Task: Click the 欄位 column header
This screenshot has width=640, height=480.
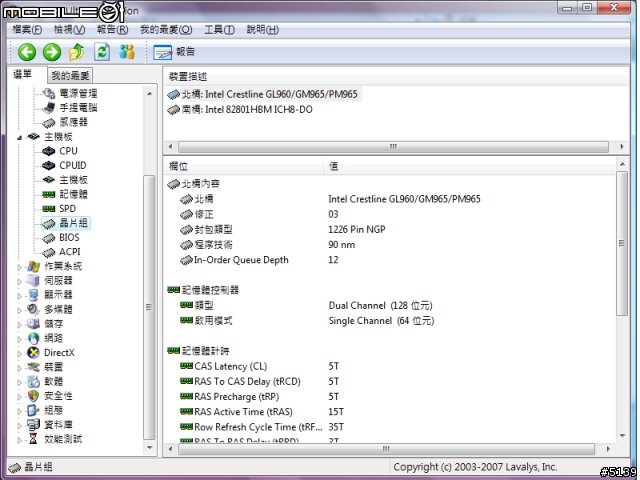Action: [244, 166]
